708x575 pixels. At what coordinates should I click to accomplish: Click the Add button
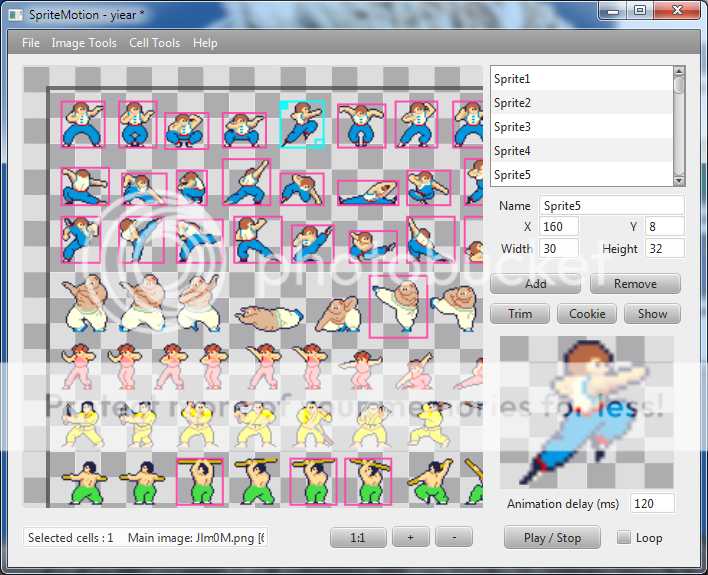[536, 284]
